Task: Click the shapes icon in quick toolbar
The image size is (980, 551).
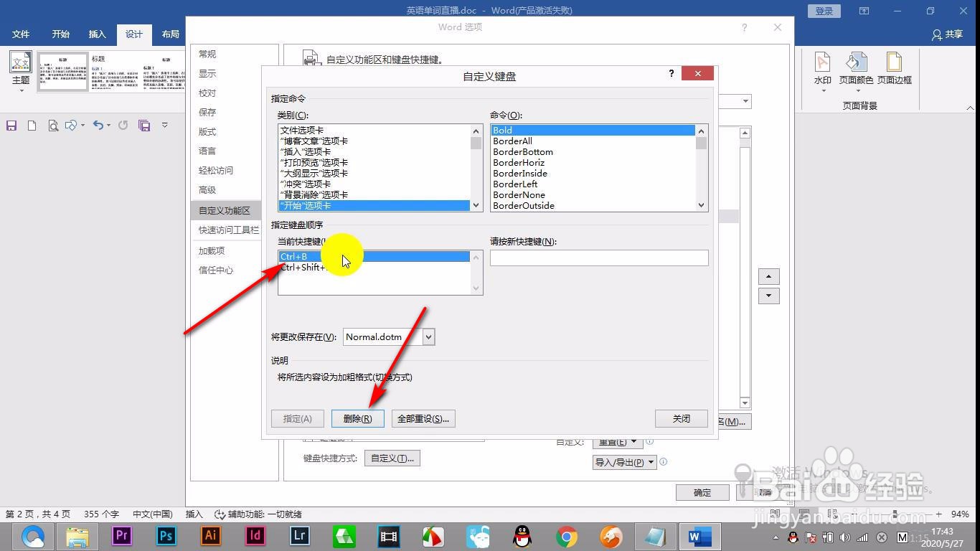Action: [70, 126]
